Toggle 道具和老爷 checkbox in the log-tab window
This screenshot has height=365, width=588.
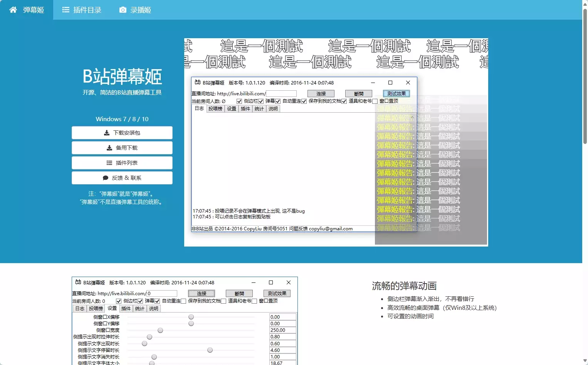click(344, 101)
